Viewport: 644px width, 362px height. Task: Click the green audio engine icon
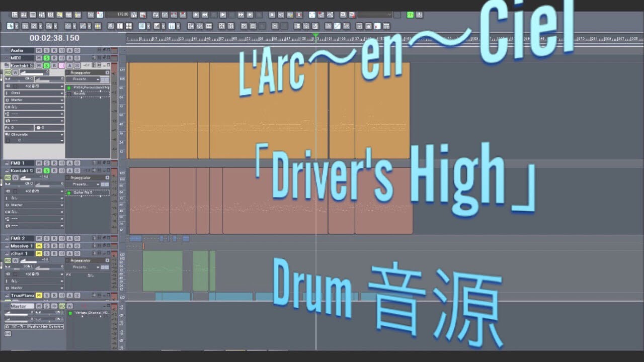tap(410, 15)
